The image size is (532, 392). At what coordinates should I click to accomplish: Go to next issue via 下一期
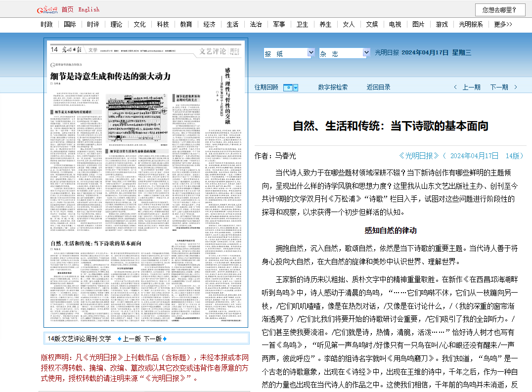pos(499,87)
